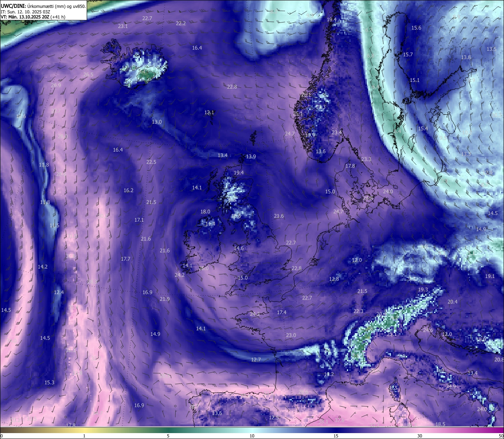Click the 15 label on the color scale
The width and height of the screenshot is (504, 439).
pyautogui.click(x=336, y=436)
